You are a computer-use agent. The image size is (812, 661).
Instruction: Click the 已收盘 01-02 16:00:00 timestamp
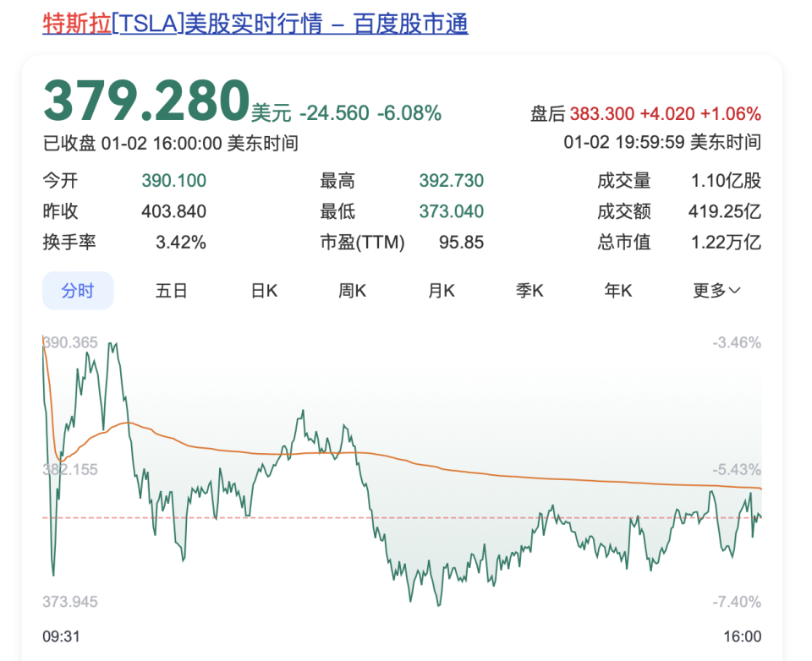click(x=170, y=143)
